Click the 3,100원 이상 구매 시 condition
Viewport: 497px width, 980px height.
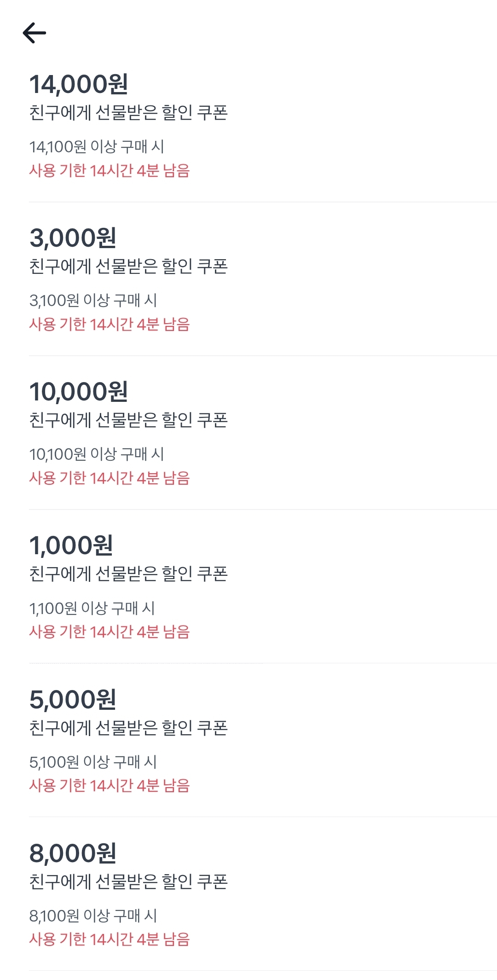coord(93,301)
